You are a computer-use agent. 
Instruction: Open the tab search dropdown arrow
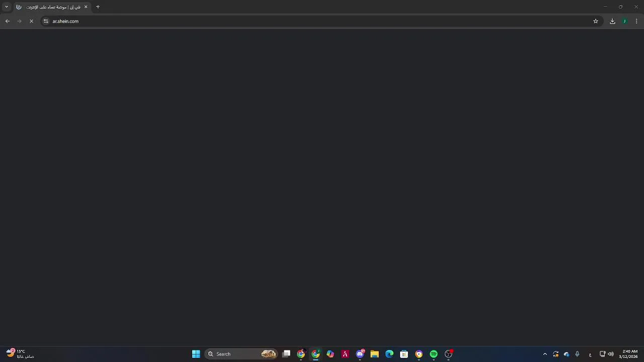pos(7,7)
